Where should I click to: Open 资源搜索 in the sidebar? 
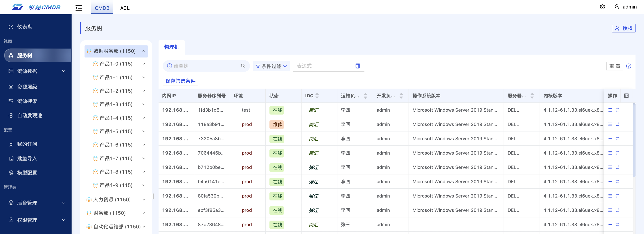(x=27, y=101)
